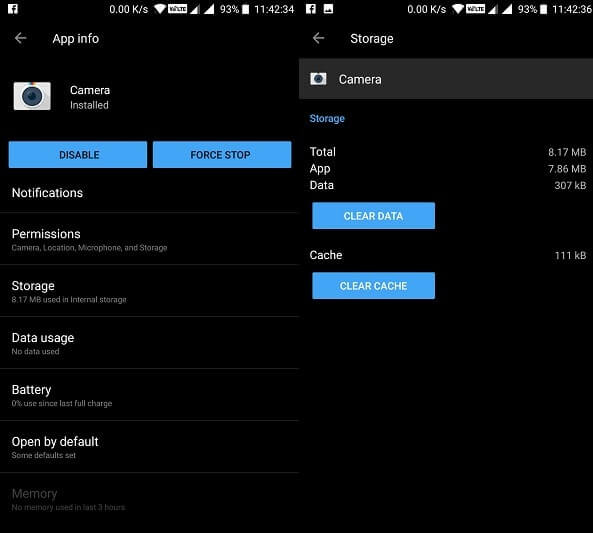This screenshot has width=593, height=533.
Task: Open the Notifications settings
Action: pos(149,193)
